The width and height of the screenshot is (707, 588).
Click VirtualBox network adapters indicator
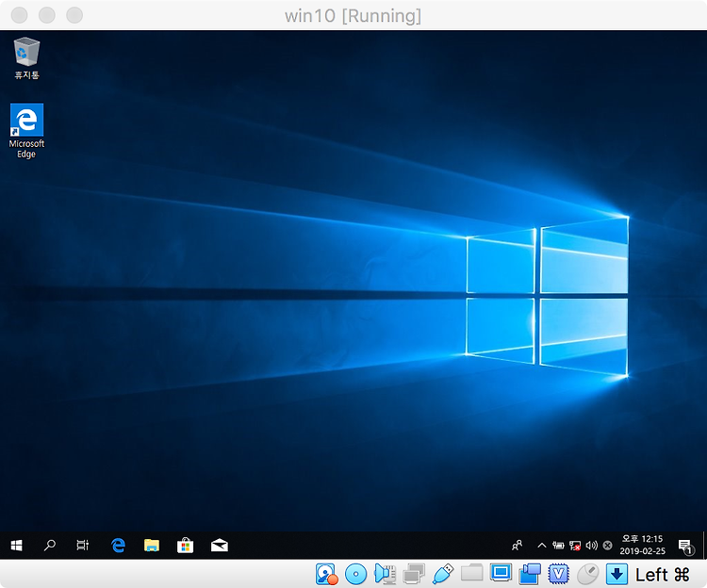414,574
